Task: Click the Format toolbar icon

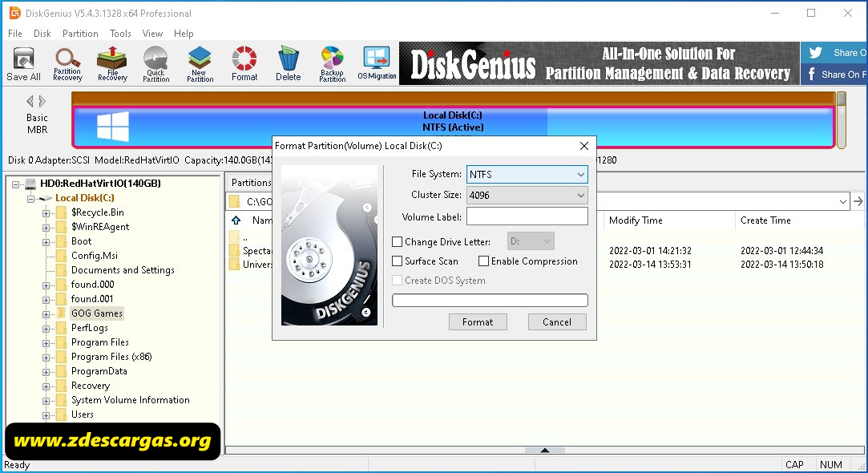Action: click(244, 63)
